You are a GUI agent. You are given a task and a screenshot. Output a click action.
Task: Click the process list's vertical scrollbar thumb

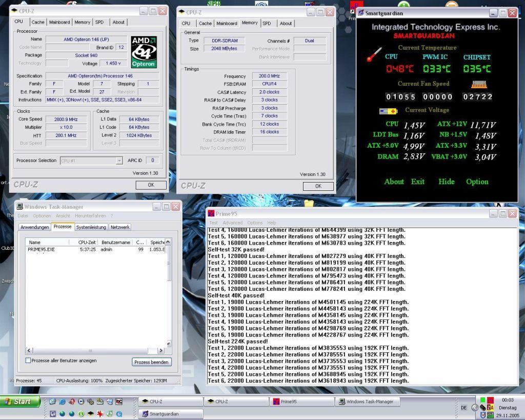pyautogui.click(x=168, y=264)
